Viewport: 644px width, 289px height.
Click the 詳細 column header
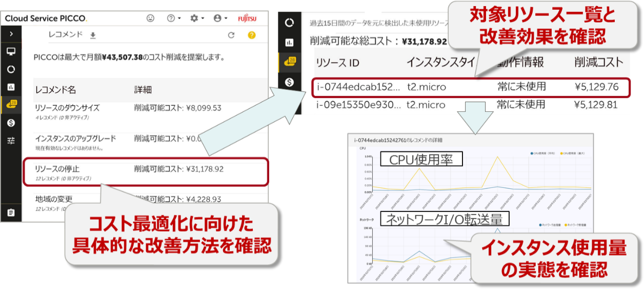click(143, 90)
